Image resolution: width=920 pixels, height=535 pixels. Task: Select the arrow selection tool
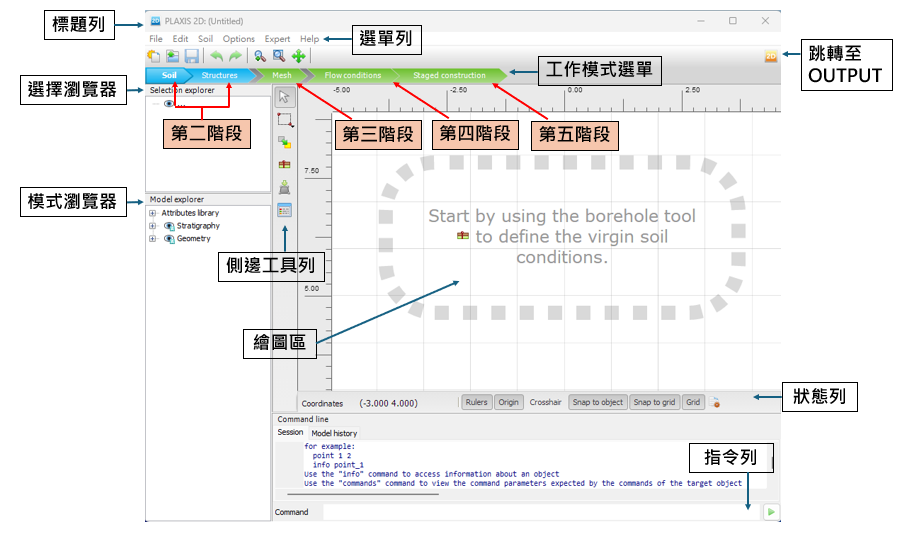point(285,97)
